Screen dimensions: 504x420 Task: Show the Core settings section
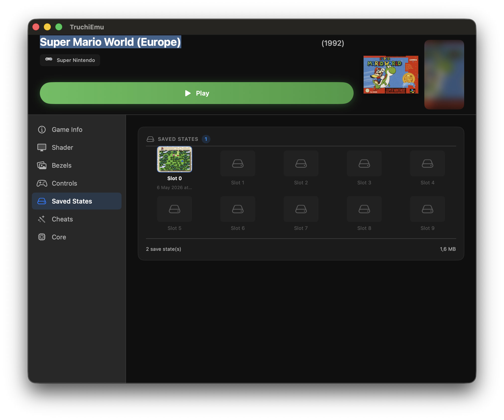pos(77,237)
